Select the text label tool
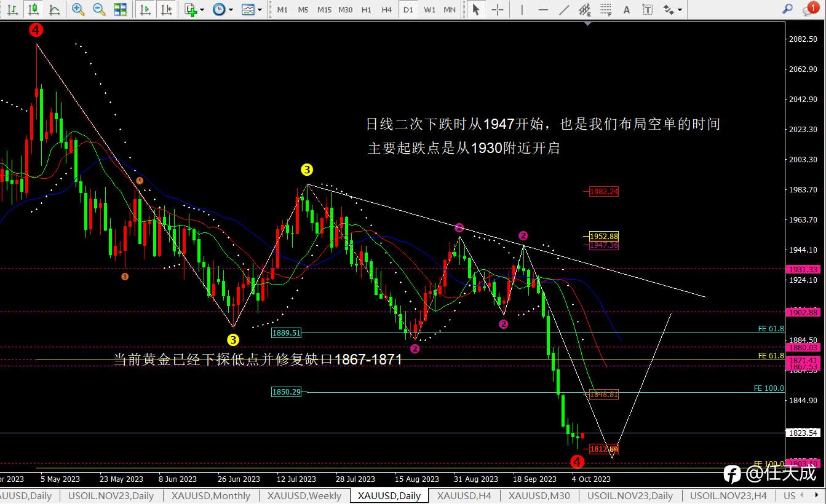Viewport: 826px width, 504px height. [647, 9]
